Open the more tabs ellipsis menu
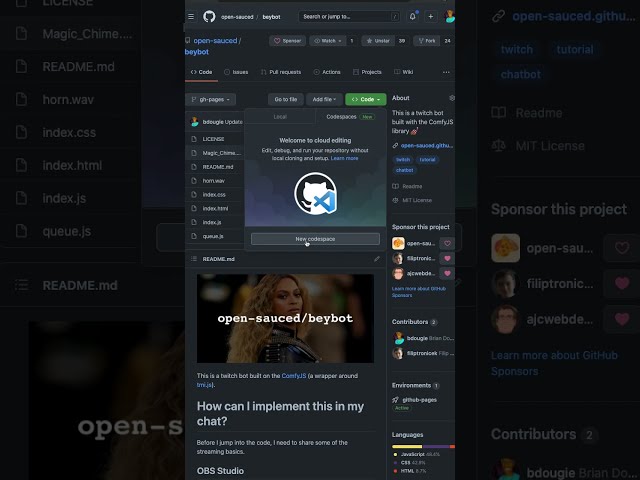 point(446,72)
